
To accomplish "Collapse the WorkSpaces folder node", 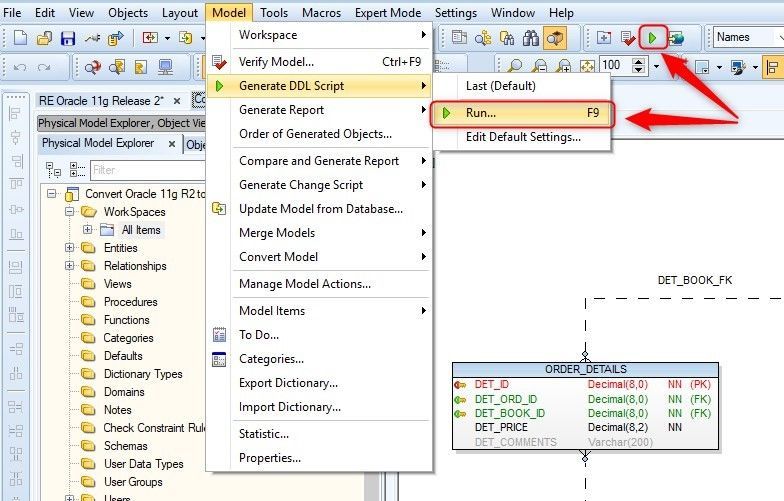I will (70, 212).
